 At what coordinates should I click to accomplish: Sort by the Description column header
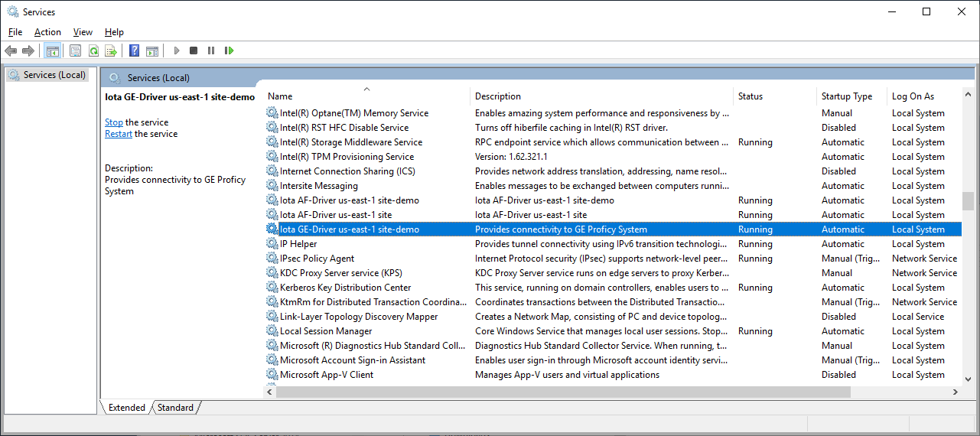602,96
